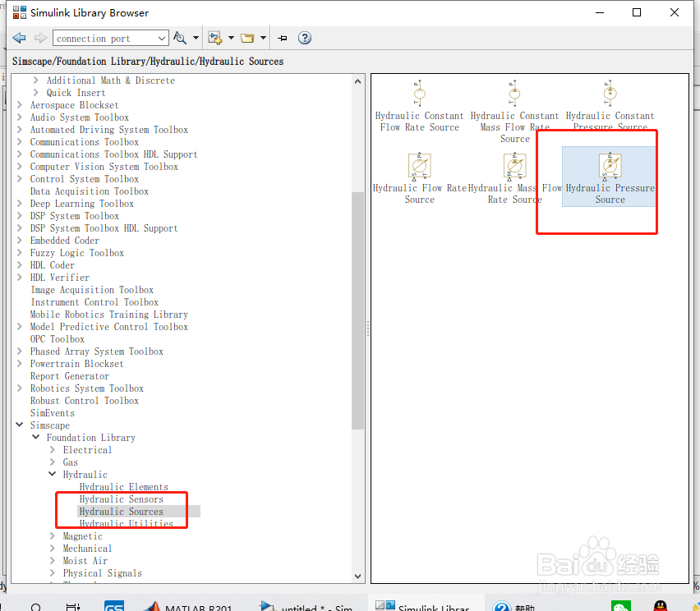This screenshot has width=700, height=611.
Task: Select Embedded Coder tree item
Action: click(x=65, y=241)
